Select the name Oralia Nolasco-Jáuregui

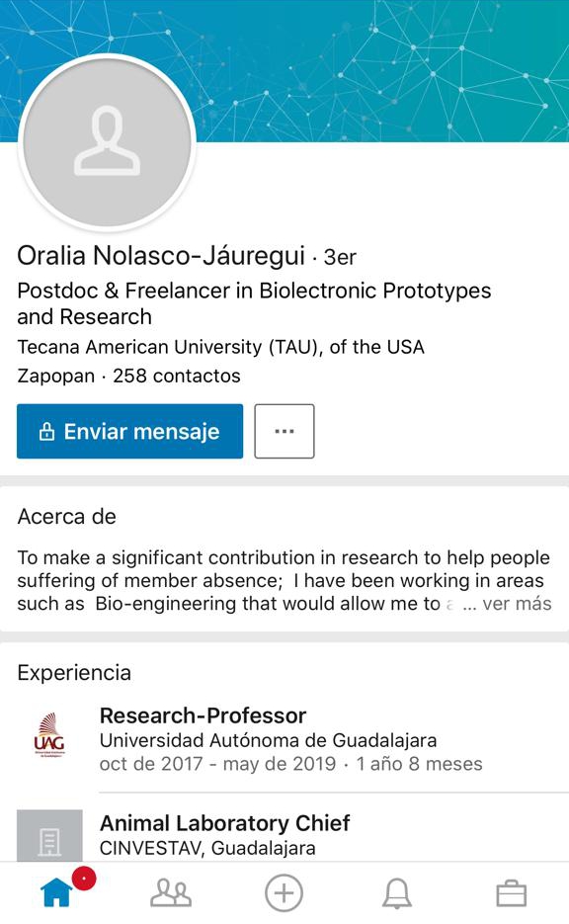pos(161,256)
